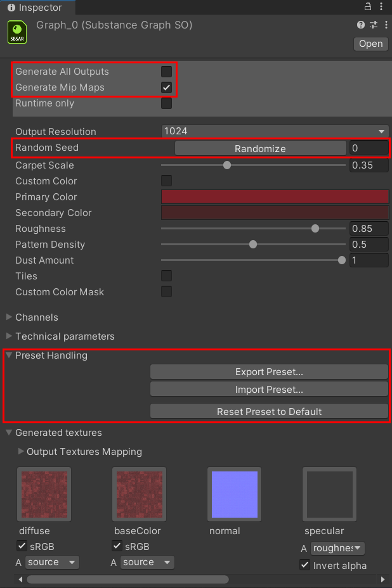Viewport: 392px width, 588px height.
Task: Enable Generate All Outputs checkbox
Action: tap(167, 72)
